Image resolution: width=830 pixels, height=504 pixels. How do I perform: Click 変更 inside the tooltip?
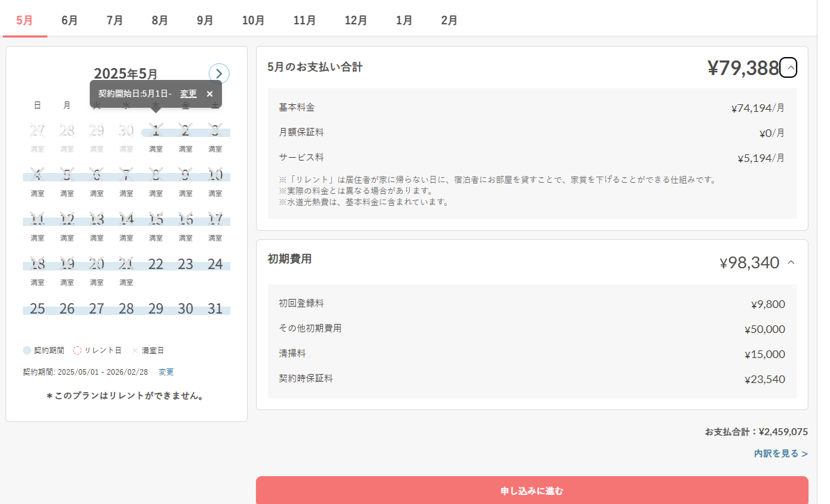(x=187, y=93)
